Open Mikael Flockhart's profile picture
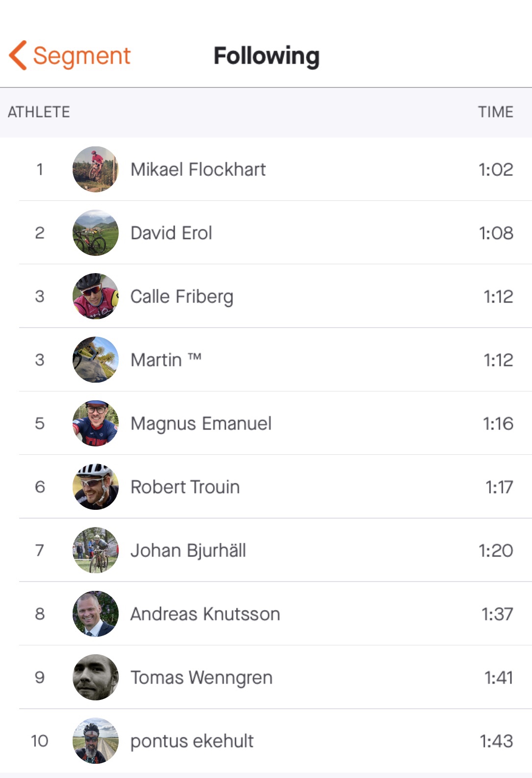 coord(95,169)
